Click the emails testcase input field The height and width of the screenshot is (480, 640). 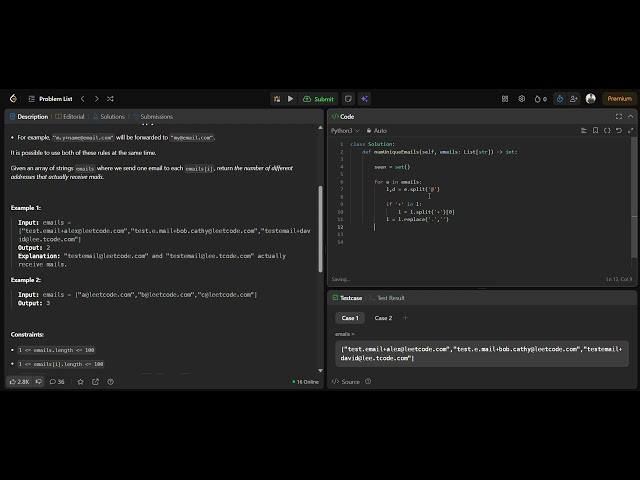coord(482,354)
